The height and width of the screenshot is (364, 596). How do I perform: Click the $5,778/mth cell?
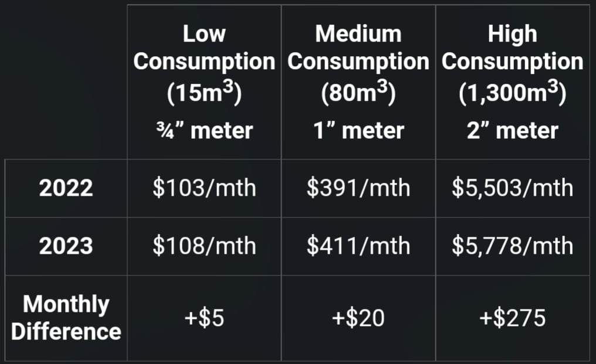(512, 246)
